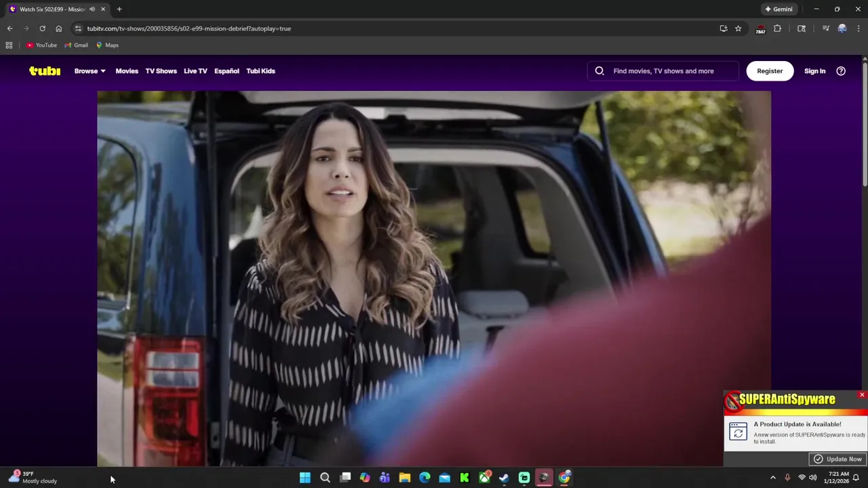Open Windows taskbar search

[x=325, y=478]
